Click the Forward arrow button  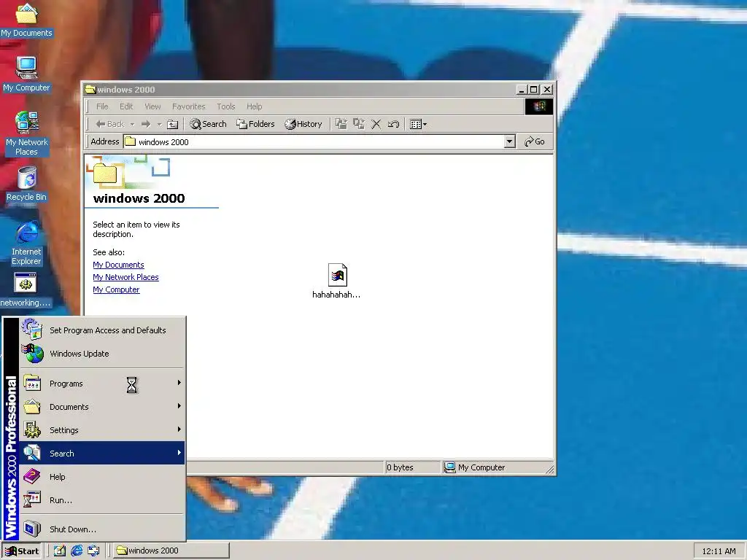coord(146,124)
